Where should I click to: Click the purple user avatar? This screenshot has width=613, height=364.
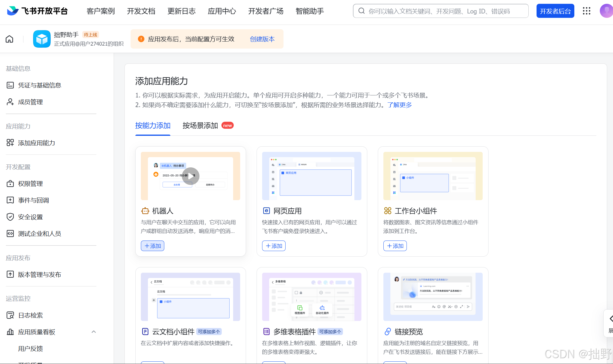click(x=606, y=11)
